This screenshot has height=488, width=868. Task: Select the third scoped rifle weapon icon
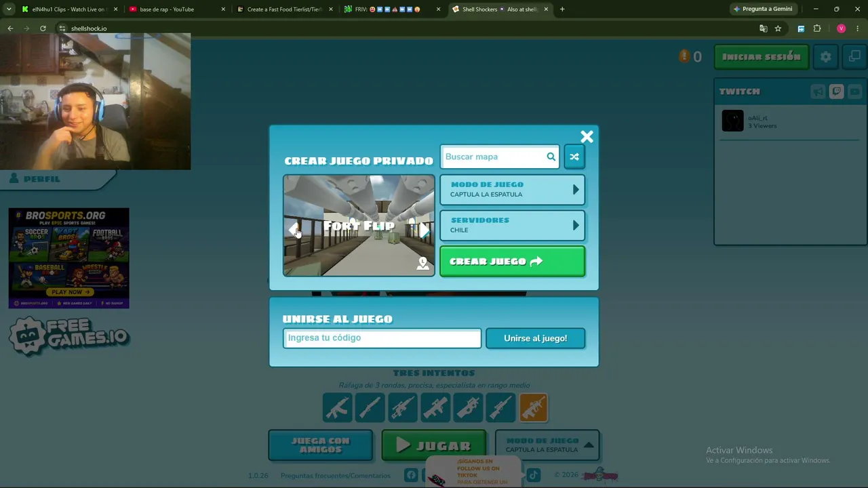[402, 407]
